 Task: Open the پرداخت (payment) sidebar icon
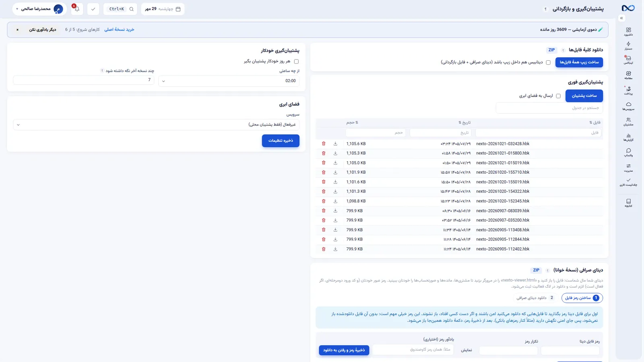point(628,90)
